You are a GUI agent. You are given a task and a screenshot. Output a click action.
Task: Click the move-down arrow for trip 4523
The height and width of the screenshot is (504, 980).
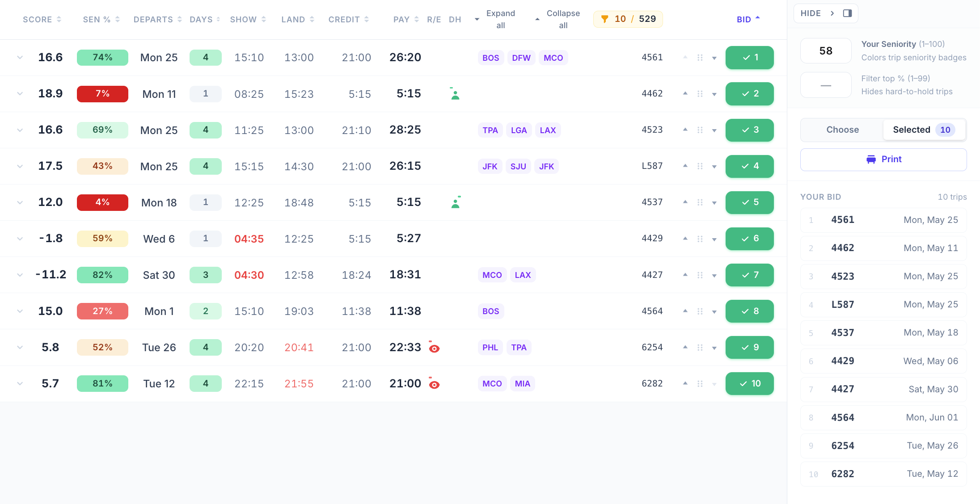pos(714,130)
